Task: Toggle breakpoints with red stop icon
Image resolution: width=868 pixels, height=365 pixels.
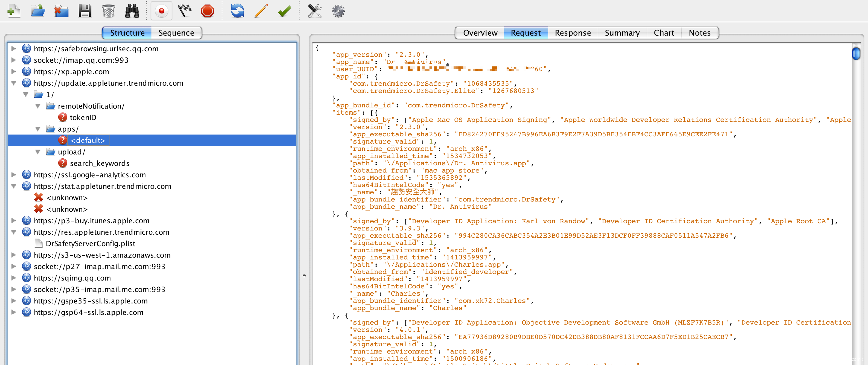Action: point(207,11)
